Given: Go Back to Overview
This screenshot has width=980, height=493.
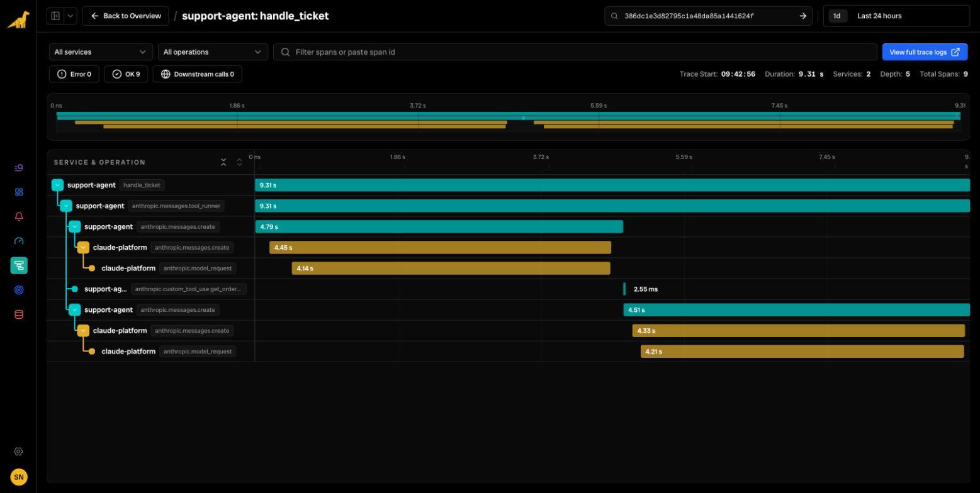Looking at the screenshot, I should click(125, 16).
